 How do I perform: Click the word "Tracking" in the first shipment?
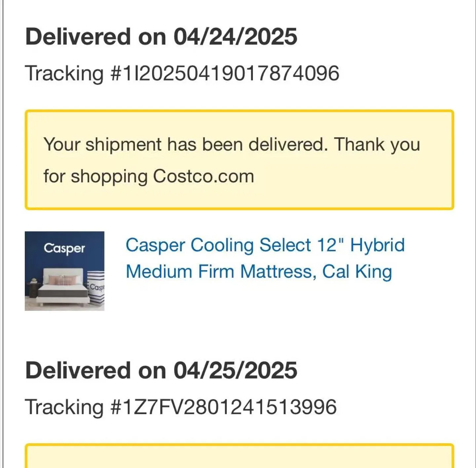[64, 73]
